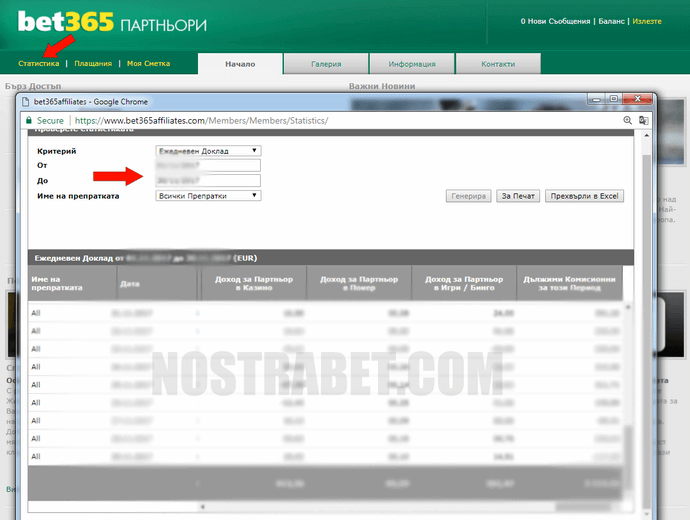Image resolution: width=690 pixels, height=520 pixels.
Task: Click the Име на препратката column header
Action: pyautogui.click(x=72, y=283)
